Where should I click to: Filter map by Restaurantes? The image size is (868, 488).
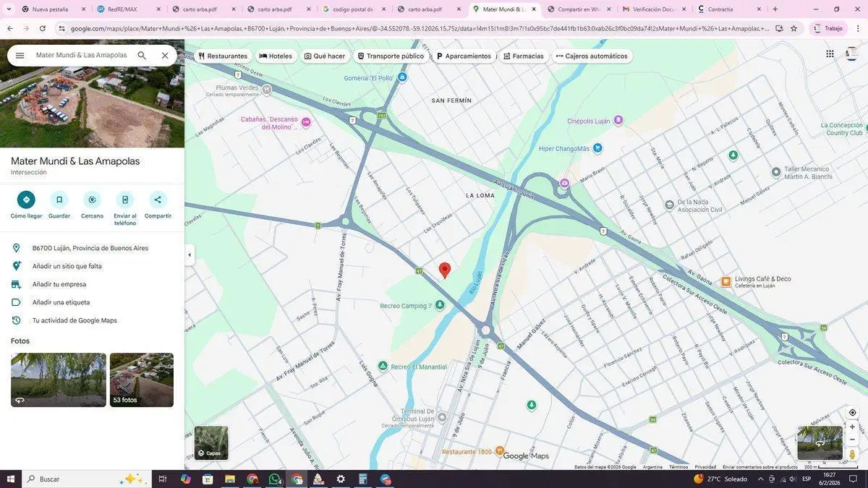point(223,56)
